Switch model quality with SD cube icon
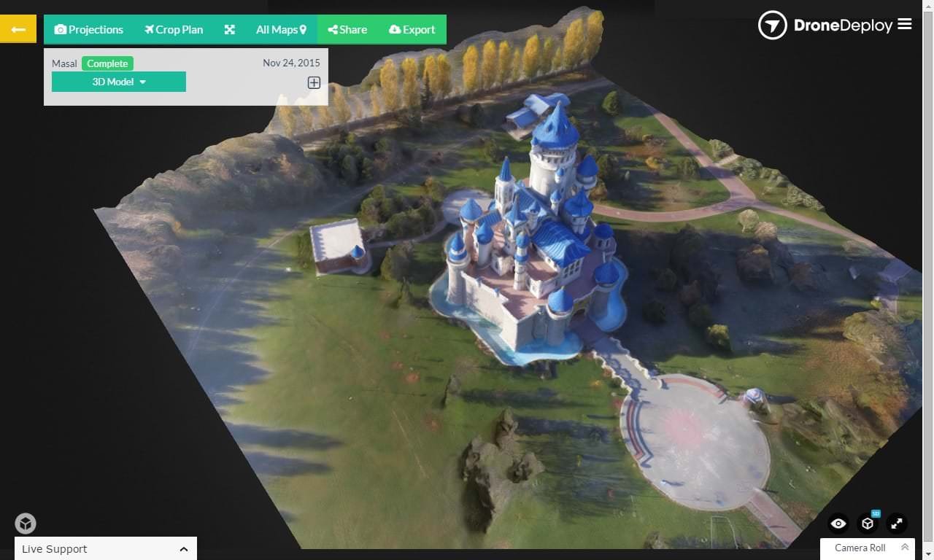Screen dimensions: 934x560 click(868, 523)
